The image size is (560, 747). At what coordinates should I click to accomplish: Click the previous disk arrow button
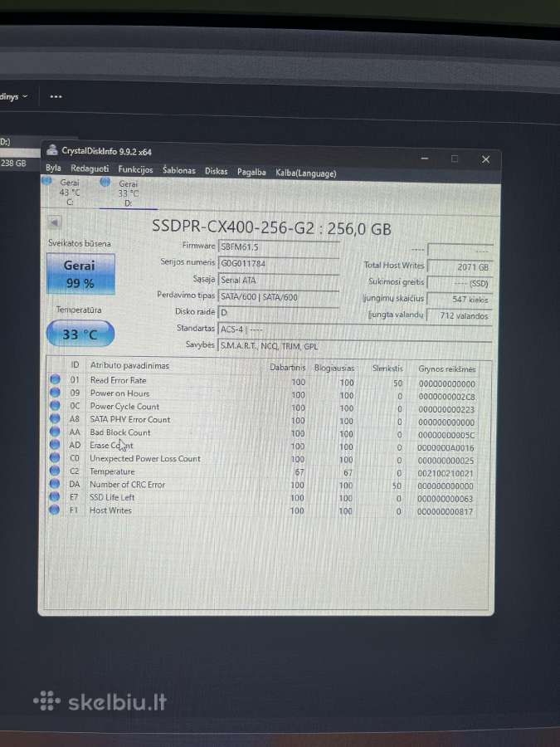[x=54, y=222]
